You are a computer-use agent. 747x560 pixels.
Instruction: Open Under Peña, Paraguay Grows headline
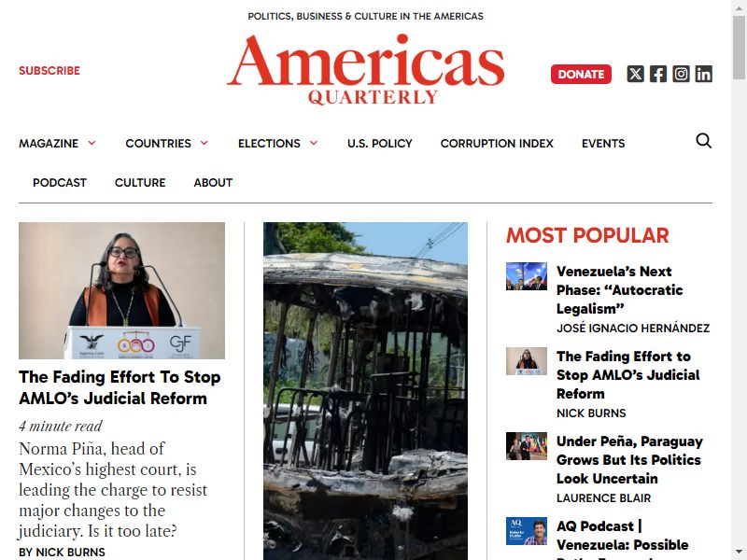click(629, 459)
